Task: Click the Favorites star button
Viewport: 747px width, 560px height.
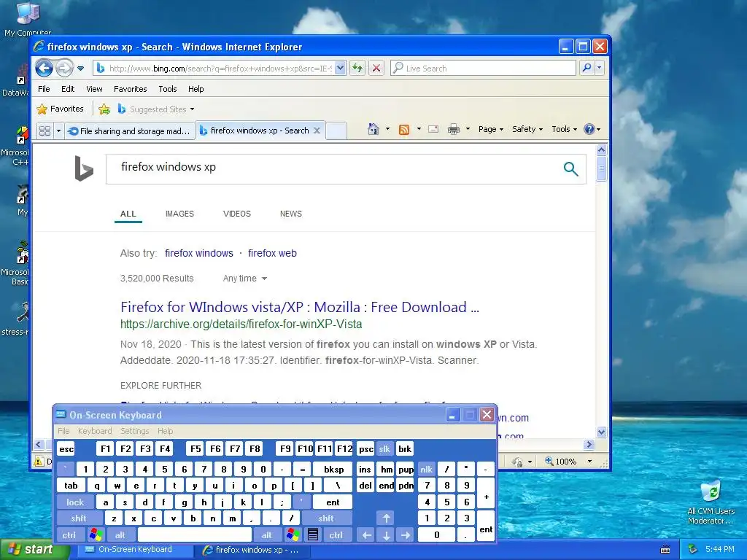Action: coord(60,109)
